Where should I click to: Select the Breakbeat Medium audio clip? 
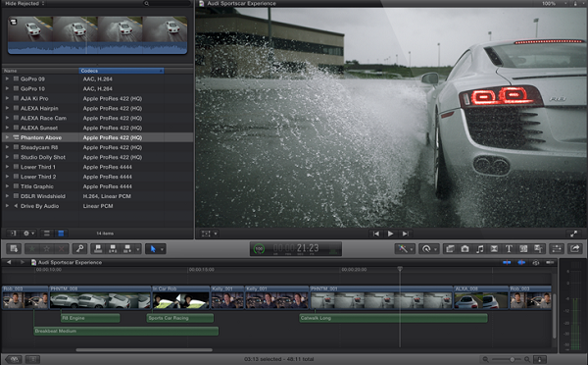(126, 332)
